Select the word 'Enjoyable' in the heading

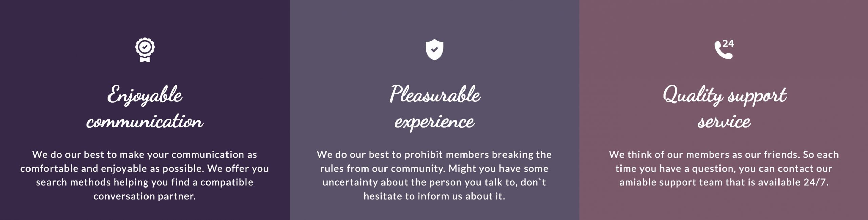(x=145, y=95)
